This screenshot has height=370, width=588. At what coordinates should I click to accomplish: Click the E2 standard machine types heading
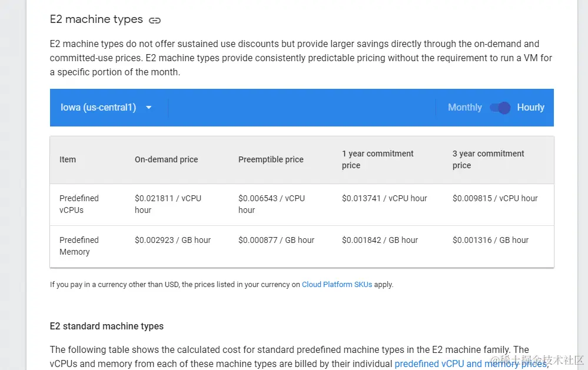(x=107, y=326)
